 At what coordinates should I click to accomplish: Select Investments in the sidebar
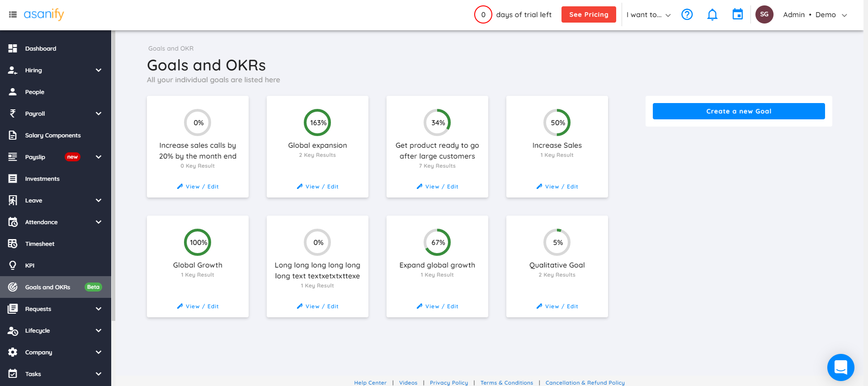click(42, 179)
